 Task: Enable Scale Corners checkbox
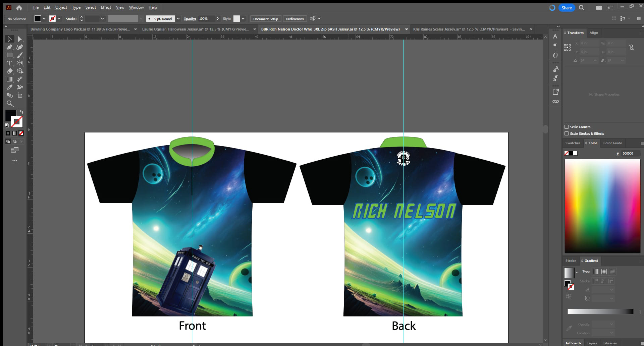click(567, 127)
